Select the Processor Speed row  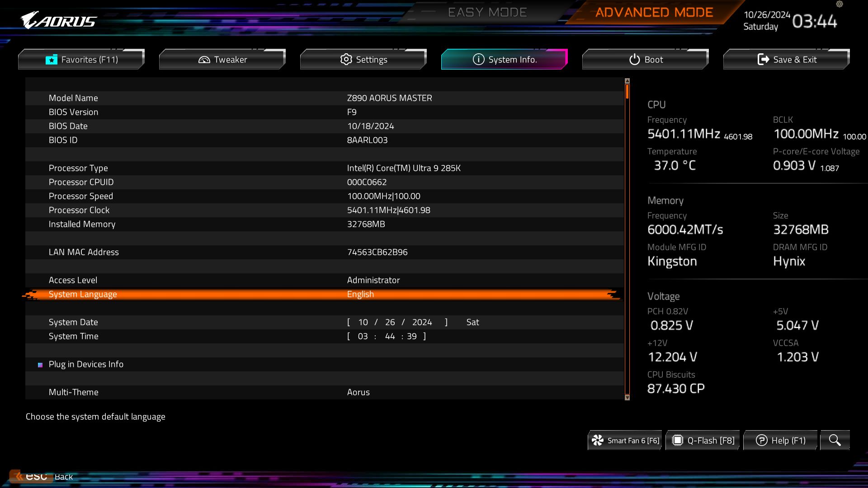(324, 196)
